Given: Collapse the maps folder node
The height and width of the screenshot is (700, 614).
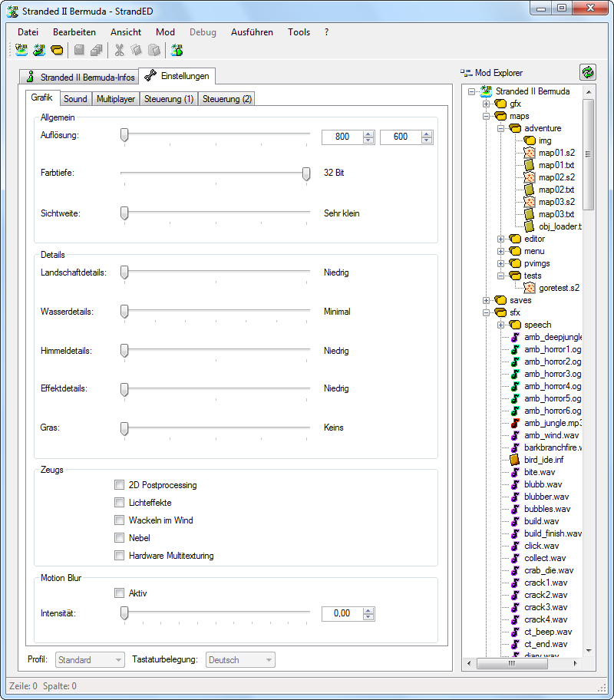Looking at the screenshot, I should pyautogui.click(x=486, y=116).
